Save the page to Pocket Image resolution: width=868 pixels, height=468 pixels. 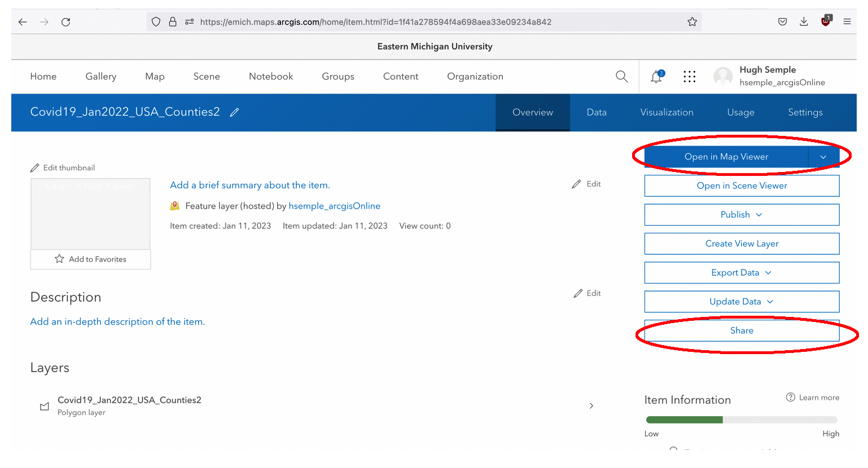(x=783, y=22)
